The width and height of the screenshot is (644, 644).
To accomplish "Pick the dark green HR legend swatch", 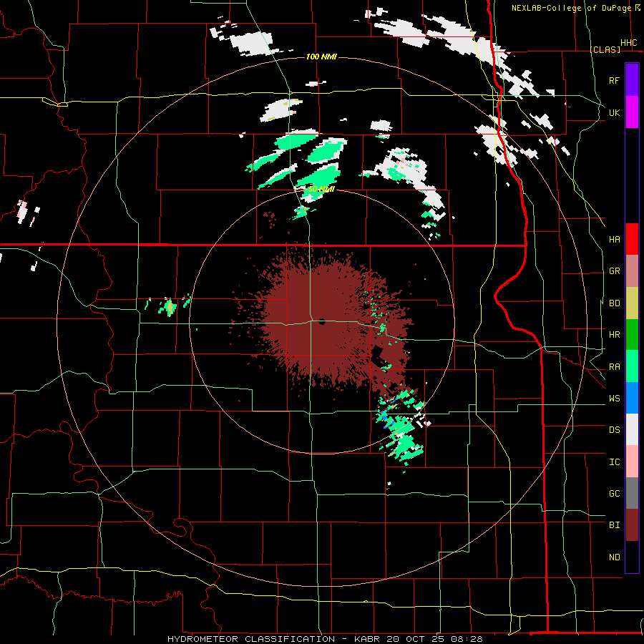I will click(x=632, y=334).
